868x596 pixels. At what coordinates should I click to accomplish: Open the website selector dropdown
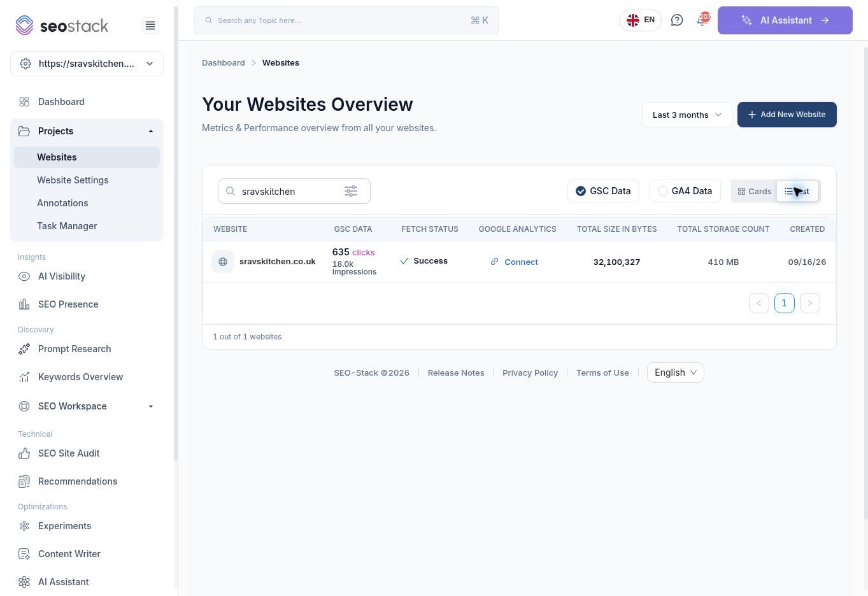click(x=87, y=64)
